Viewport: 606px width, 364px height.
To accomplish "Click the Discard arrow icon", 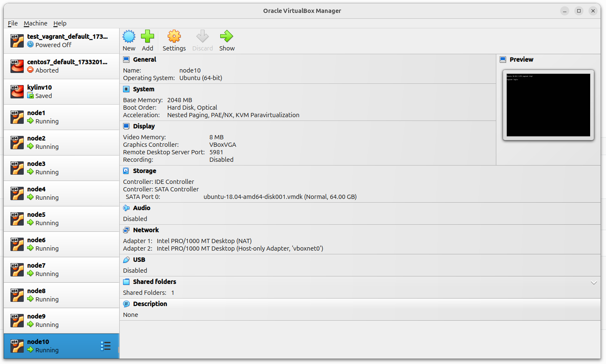I will [x=202, y=36].
